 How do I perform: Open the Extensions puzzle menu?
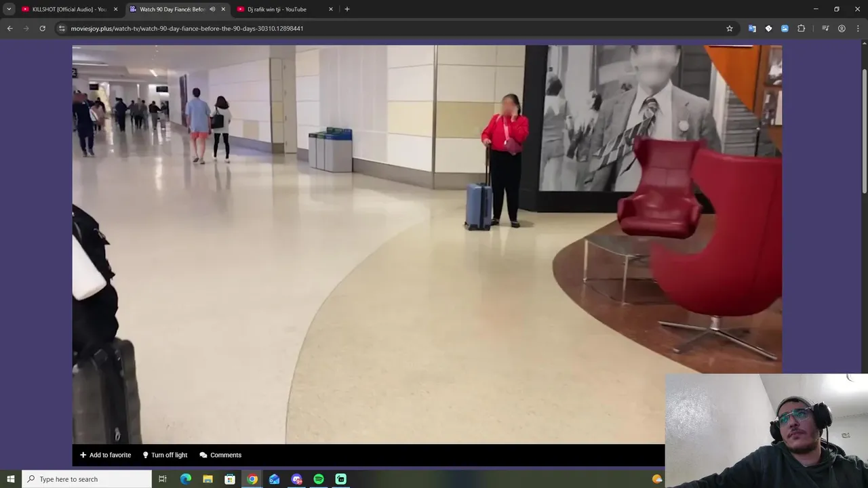coord(802,28)
